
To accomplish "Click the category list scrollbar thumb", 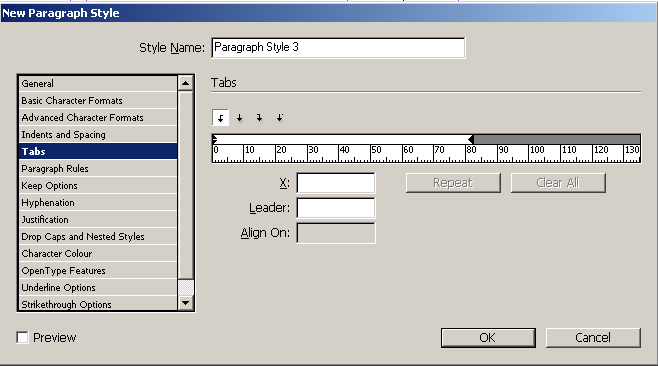I will pyautogui.click(x=185, y=185).
